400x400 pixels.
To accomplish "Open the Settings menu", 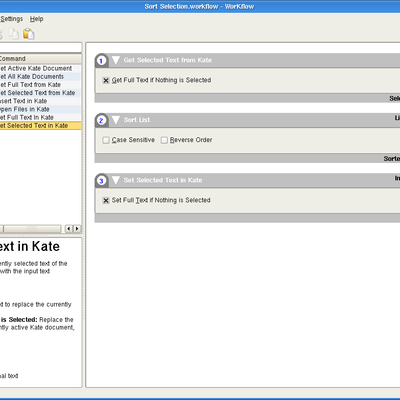I will point(11,19).
